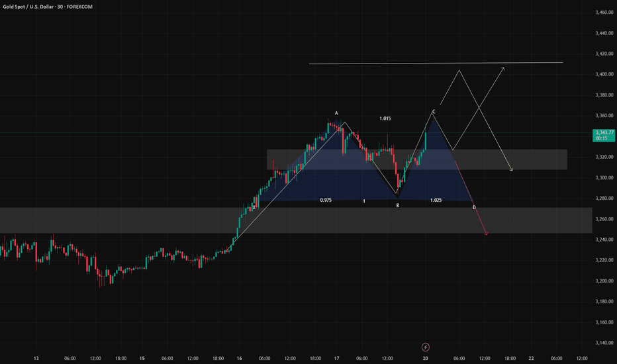Click the 3,320.00 price axis label
Viewport: 617px width, 364px height.
604,157
